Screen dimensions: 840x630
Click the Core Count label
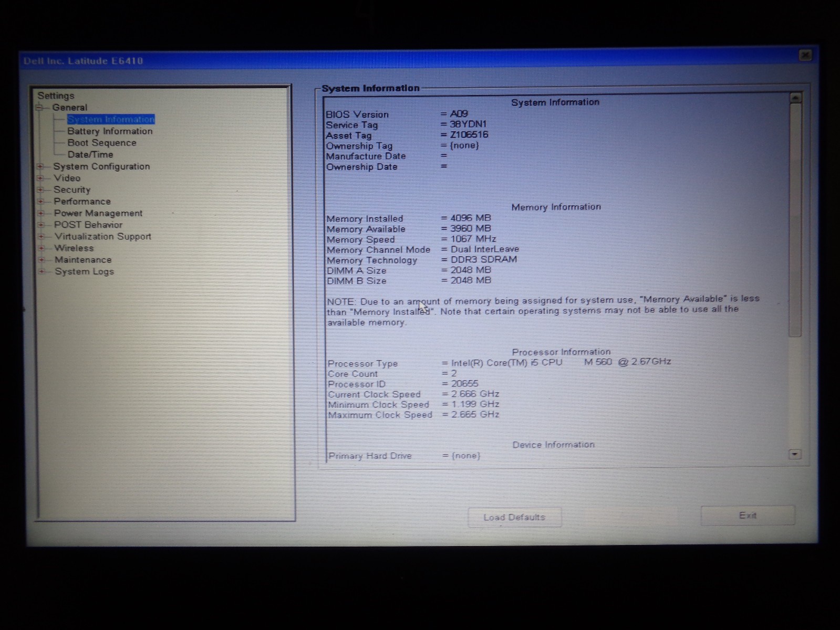point(352,374)
